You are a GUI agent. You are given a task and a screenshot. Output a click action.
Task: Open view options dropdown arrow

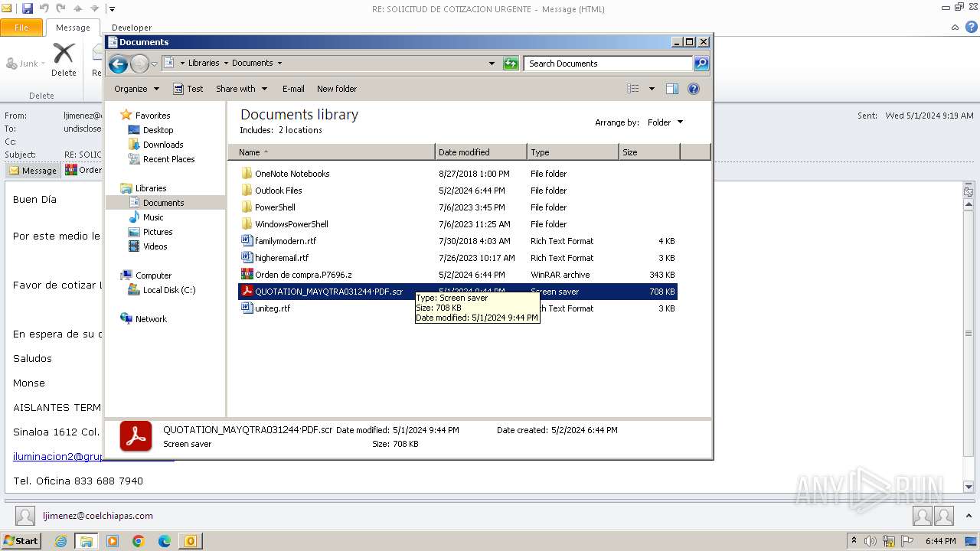pos(652,89)
